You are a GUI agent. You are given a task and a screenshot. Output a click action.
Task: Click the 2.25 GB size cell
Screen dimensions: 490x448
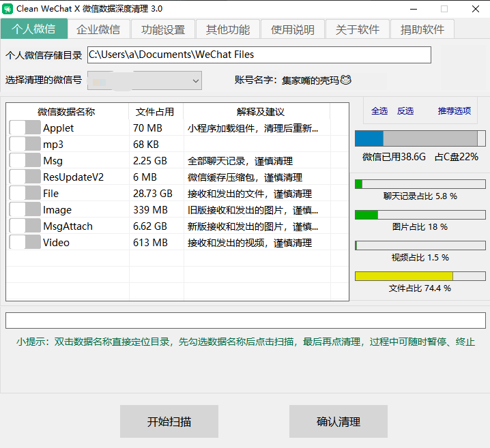[150, 161]
